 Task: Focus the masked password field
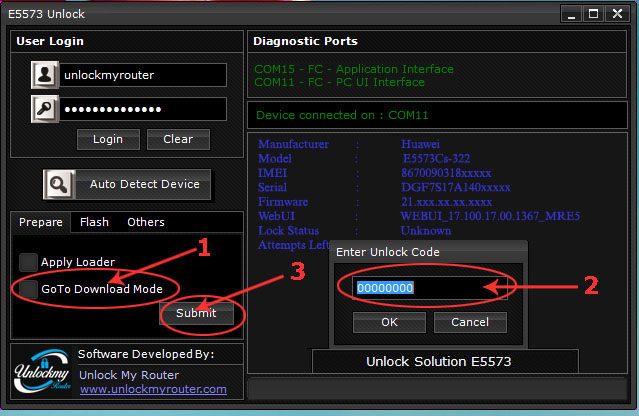point(143,109)
